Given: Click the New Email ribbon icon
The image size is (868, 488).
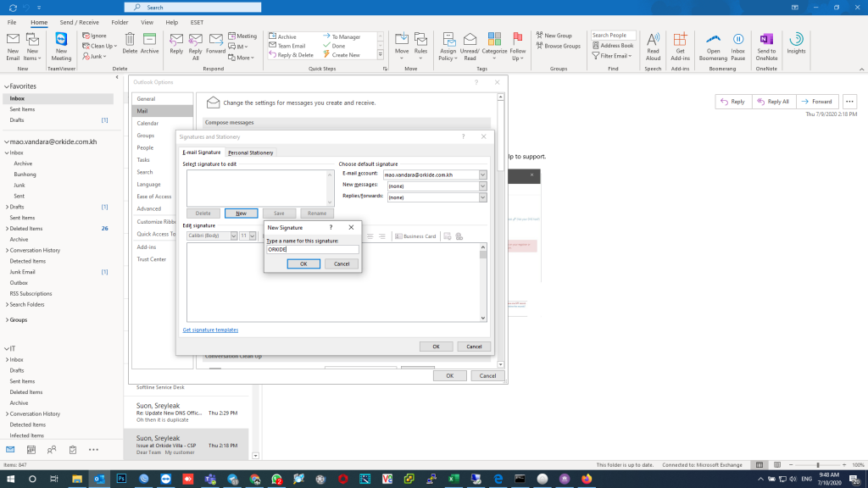Looking at the screenshot, I should click(13, 44).
